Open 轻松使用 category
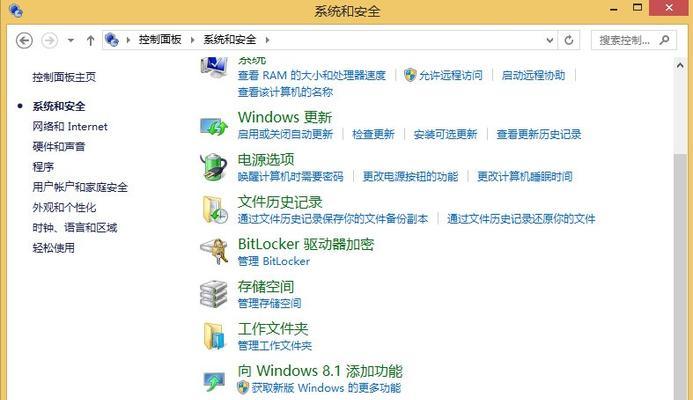693x400 pixels. click(53, 248)
